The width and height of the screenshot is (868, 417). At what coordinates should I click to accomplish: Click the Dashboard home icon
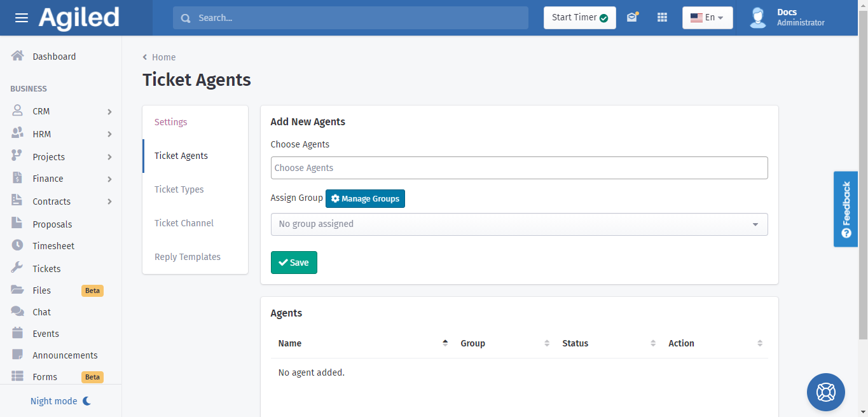point(18,56)
